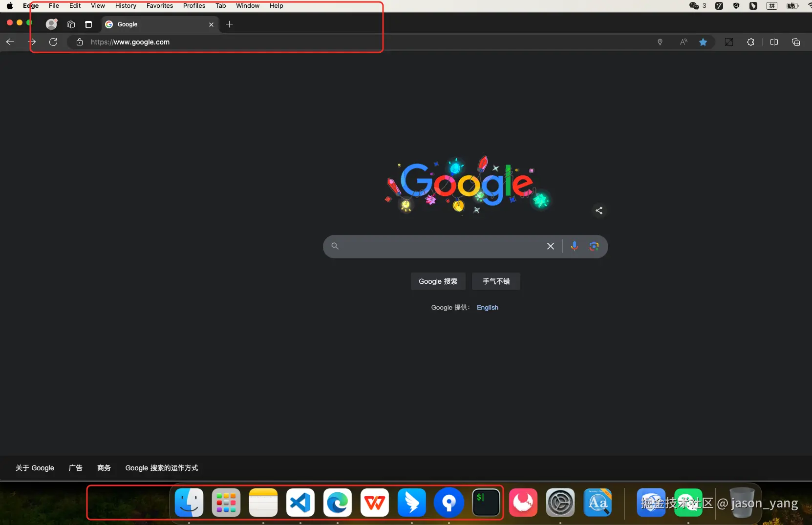Go back using the back arrow
This screenshot has width=812, height=525.
[10, 42]
